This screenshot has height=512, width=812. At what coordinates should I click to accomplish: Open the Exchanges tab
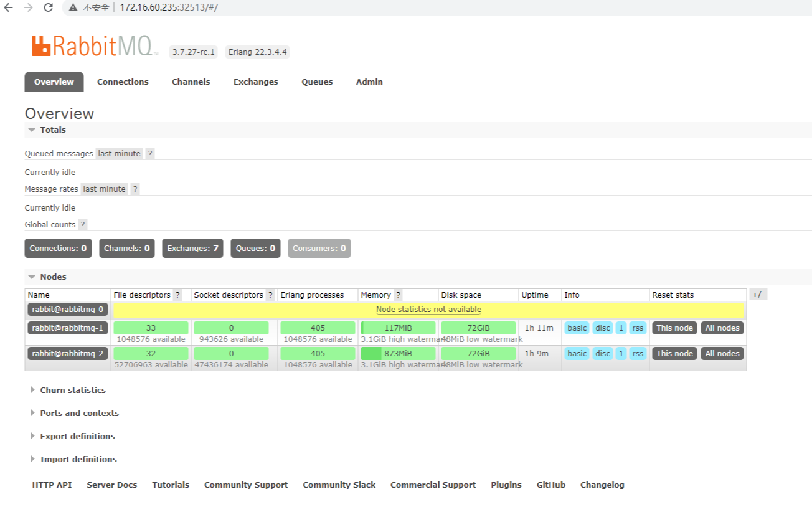point(255,82)
